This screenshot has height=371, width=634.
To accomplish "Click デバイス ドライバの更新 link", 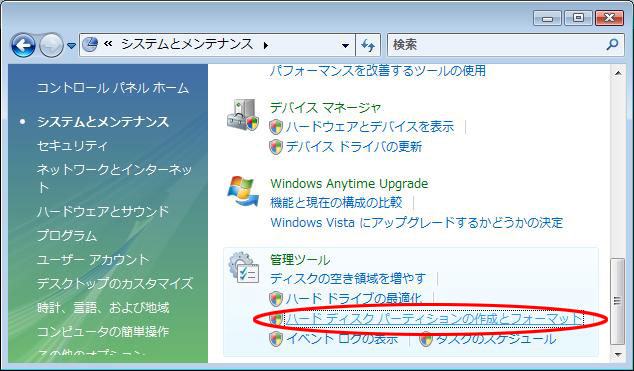I will [354, 146].
